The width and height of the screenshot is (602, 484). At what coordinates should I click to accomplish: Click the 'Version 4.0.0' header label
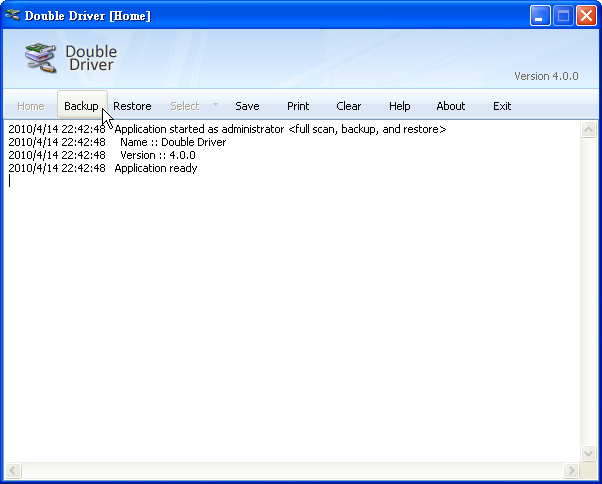point(546,76)
